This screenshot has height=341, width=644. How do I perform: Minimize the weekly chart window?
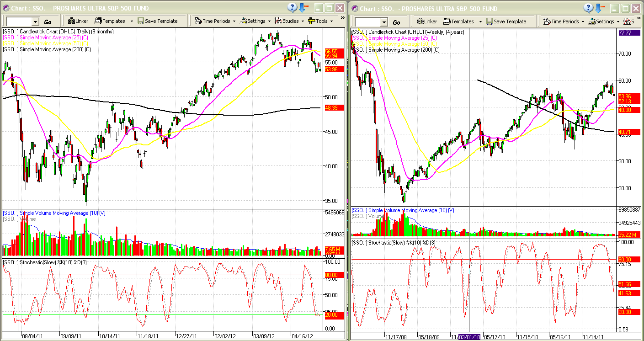(x=616, y=8)
